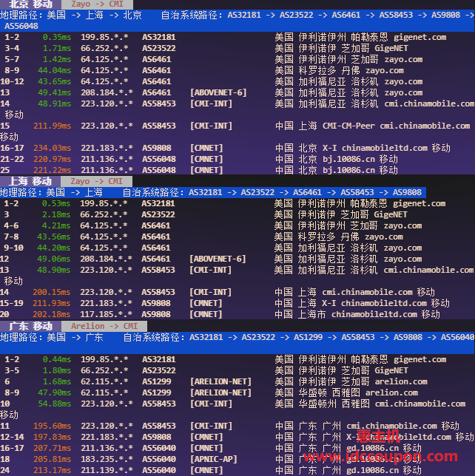The image size is (475, 476).
Task: Click the IP address '117.185.*.*'
Action: pyautogui.click(x=106, y=314)
